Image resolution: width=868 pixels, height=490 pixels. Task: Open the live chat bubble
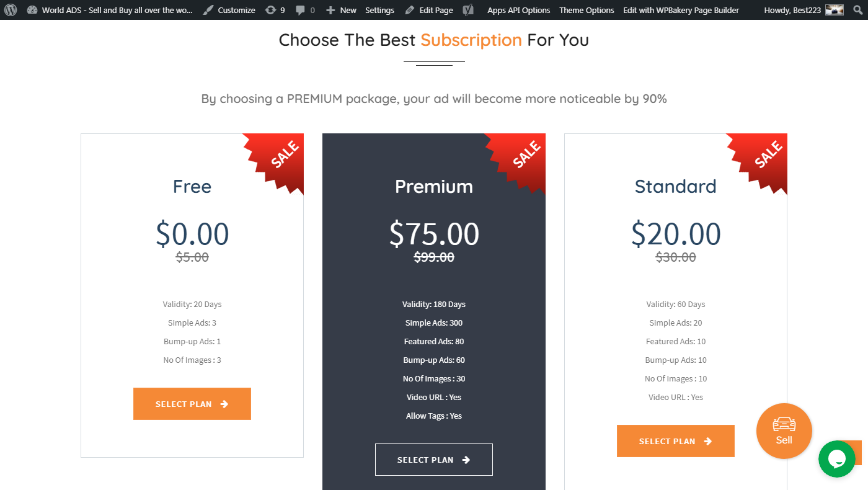(x=838, y=459)
